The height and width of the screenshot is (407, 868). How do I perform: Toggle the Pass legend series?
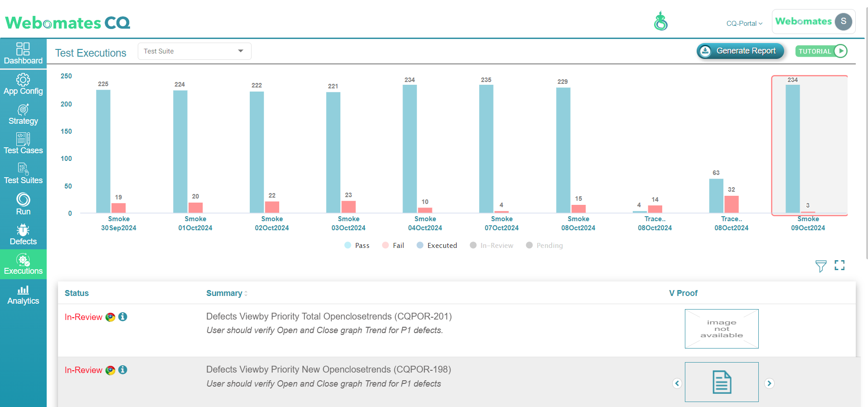tap(357, 245)
